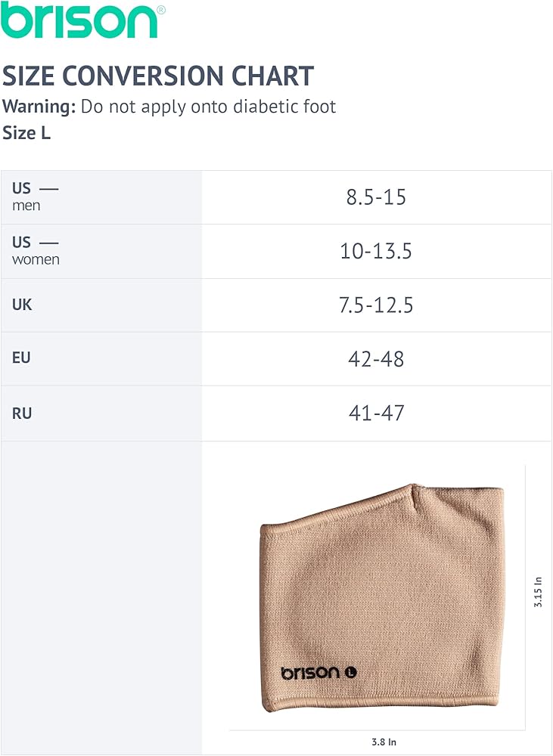The image size is (553, 756).
Task: Click the 8.5-15 US men size value
Action: tap(376, 197)
